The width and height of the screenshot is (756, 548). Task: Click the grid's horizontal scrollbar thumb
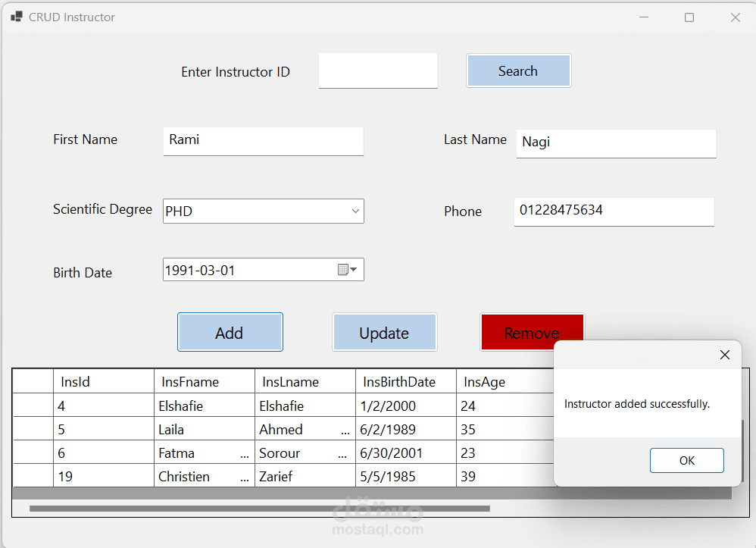click(259, 509)
